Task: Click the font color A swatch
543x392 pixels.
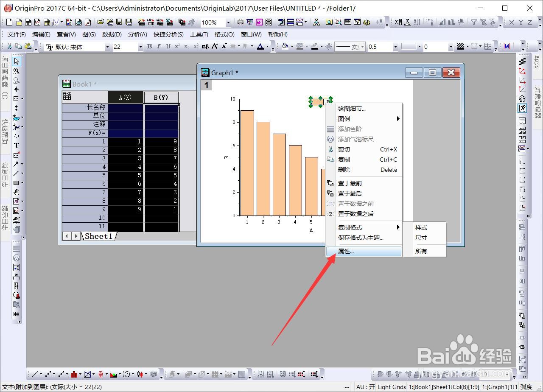Action: (x=261, y=47)
